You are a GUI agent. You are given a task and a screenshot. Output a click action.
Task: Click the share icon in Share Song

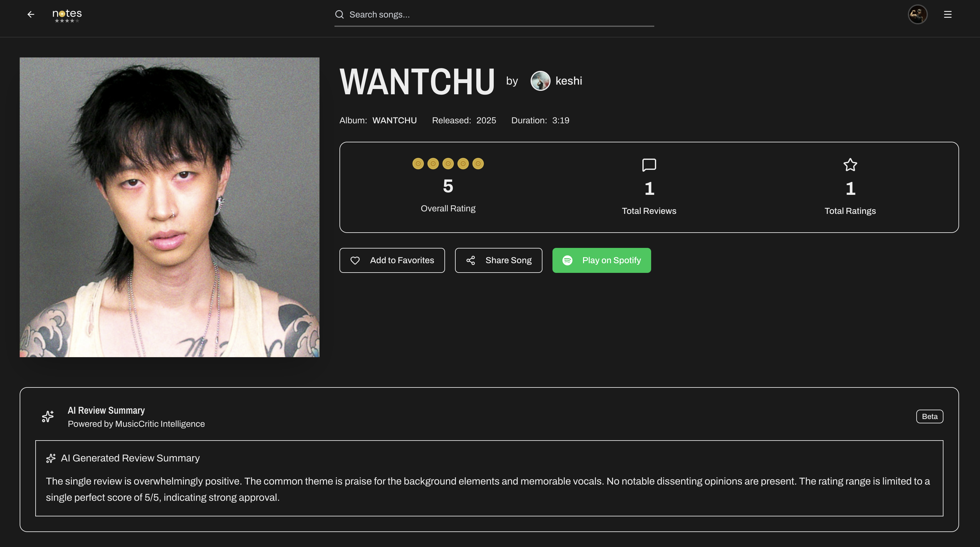[471, 260]
